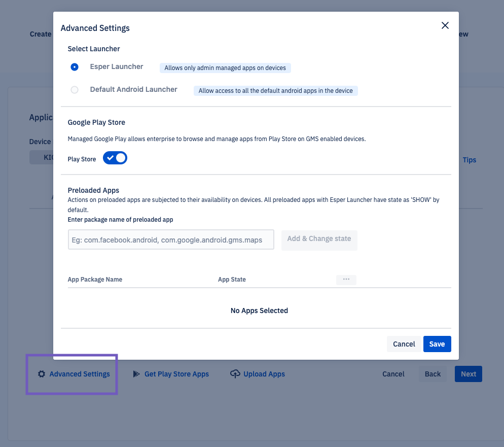Open the Advanced Settings link in the background page
The image size is (504, 447).
click(x=80, y=374)
